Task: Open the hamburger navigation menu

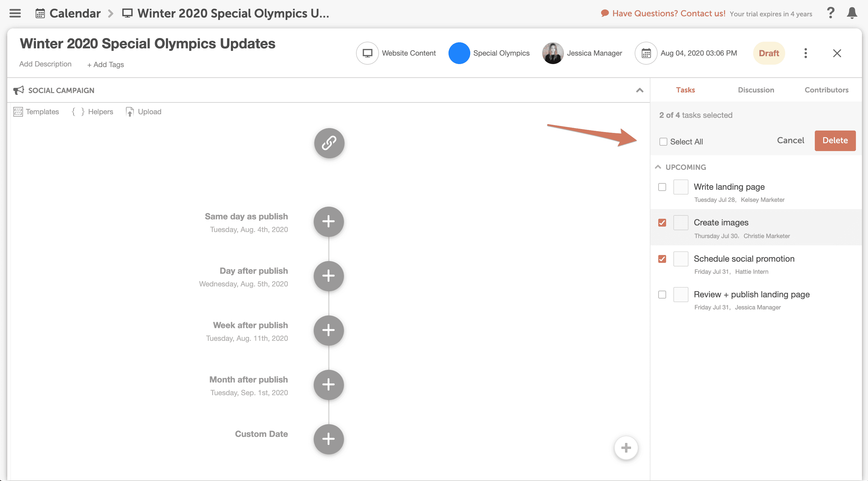Action: click(15, 14)
